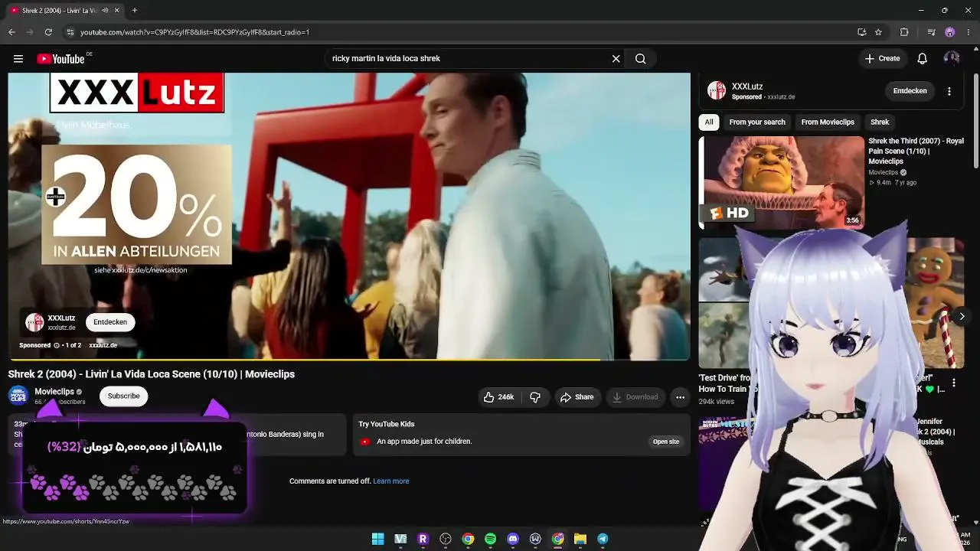Open Spotify from the taskbar

point(491,539)
